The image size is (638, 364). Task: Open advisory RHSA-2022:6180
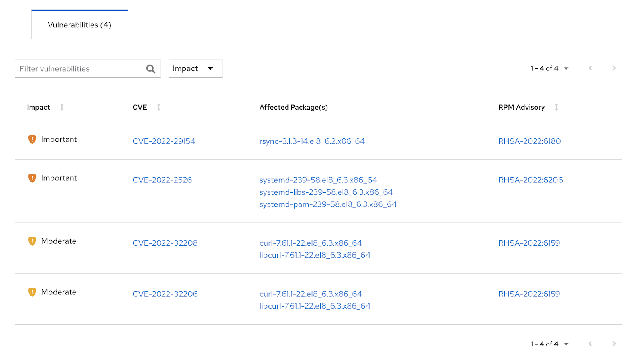tap(529, 141)
